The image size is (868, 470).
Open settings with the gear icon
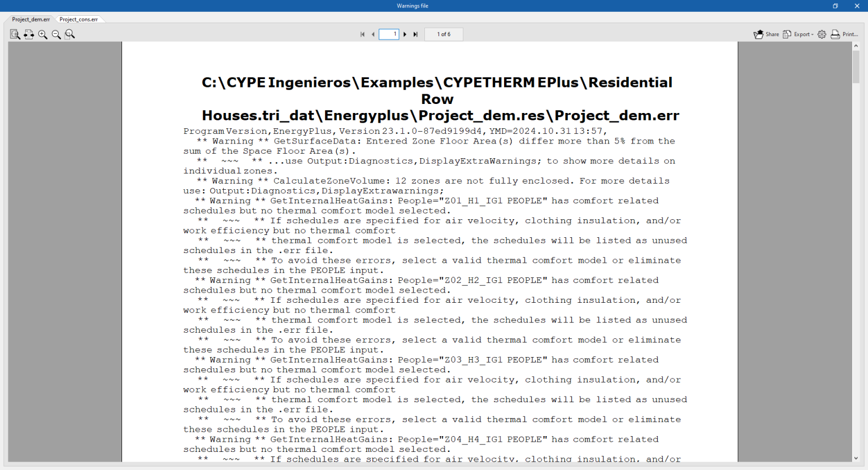(x=822, y=34)
